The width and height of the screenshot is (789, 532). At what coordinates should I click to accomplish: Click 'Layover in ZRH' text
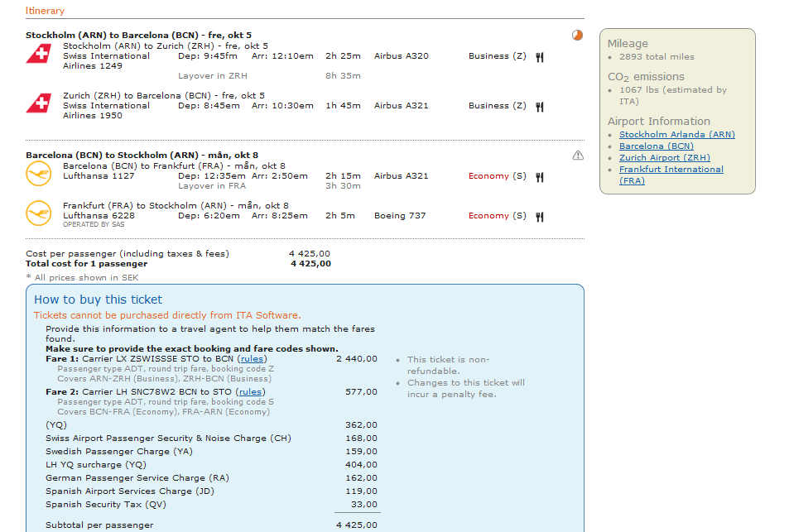click(212, 76)
